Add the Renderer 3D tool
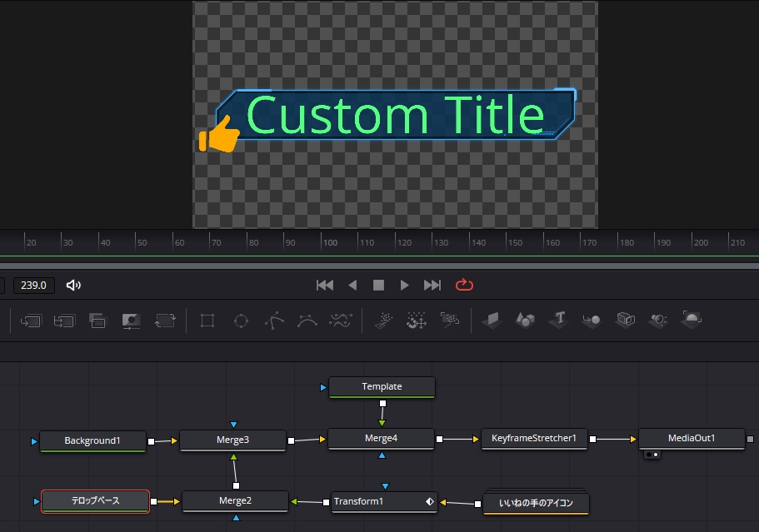The width and height of the screenshot is (759, 532). click(692, 320)
